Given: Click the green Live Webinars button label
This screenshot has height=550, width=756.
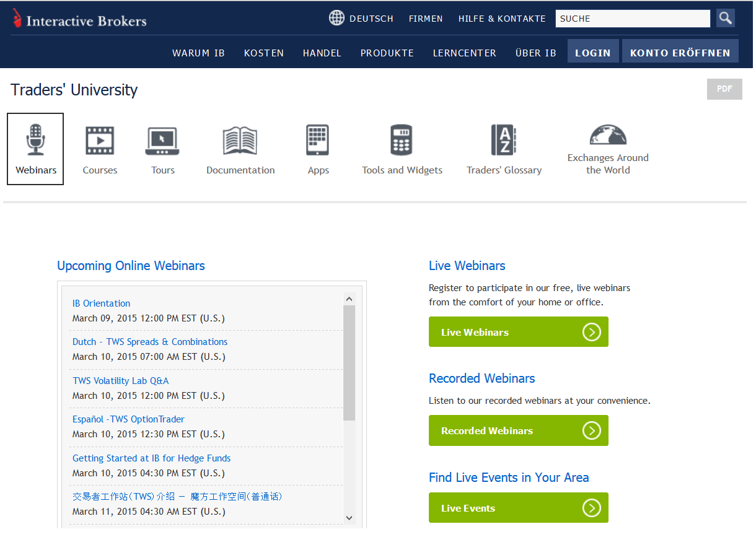Looking at the screenshot, I should pos(475,332).
